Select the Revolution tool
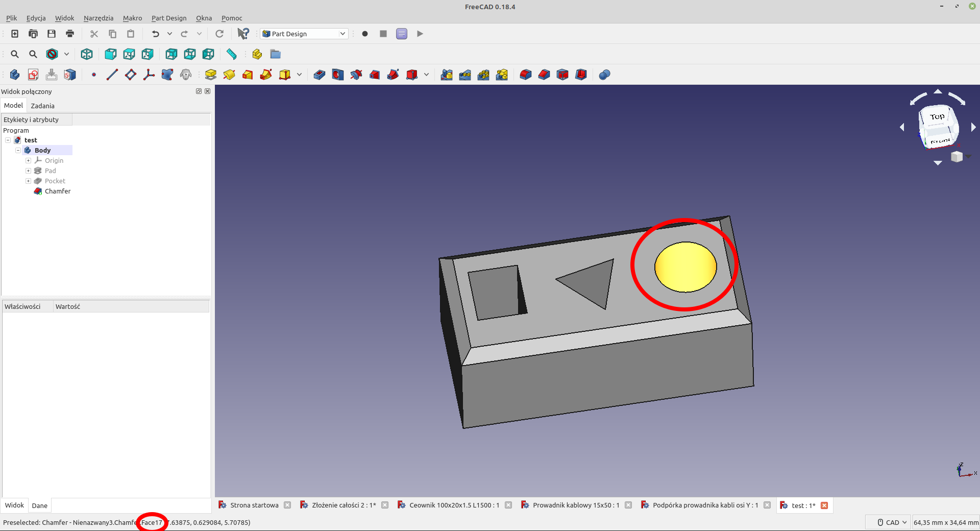 coord(229,75)
